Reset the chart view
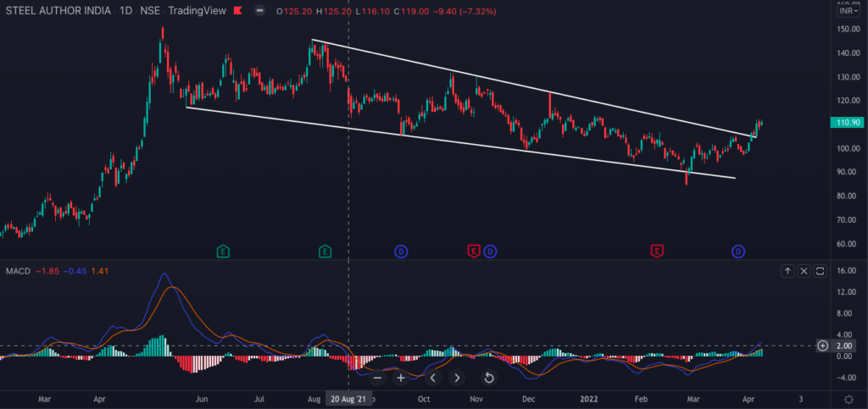Image resolution: width=868 pixels, height=409 pixels. click(x=489, y=378)
